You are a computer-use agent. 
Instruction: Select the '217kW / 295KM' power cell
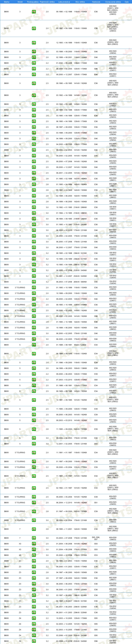tap(80, 224)
